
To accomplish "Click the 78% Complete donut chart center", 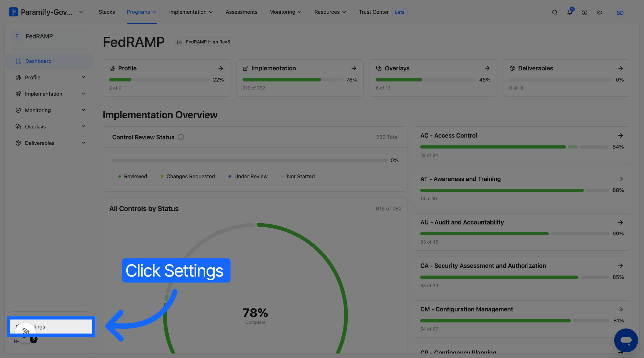I will [x=255, y=315].
